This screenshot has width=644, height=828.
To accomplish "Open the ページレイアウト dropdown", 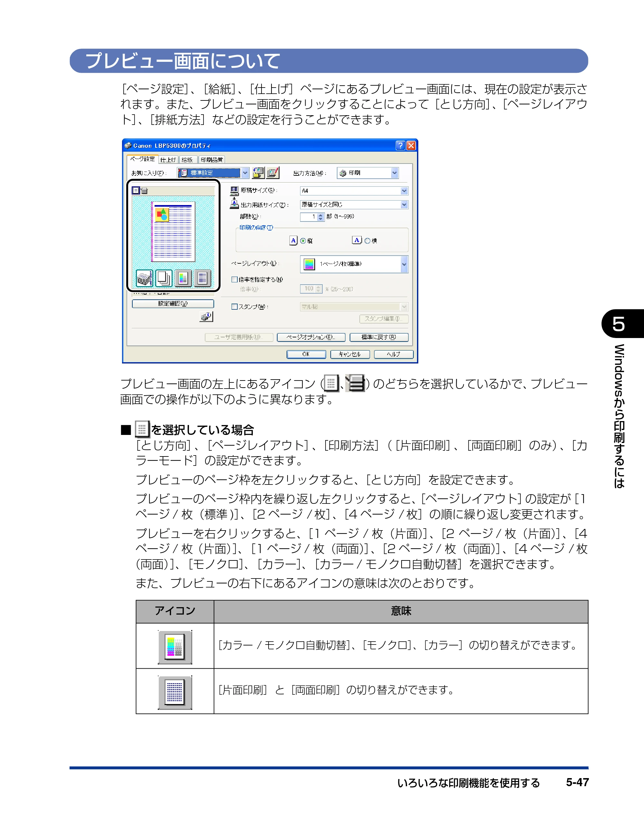I will coord(354,264).
